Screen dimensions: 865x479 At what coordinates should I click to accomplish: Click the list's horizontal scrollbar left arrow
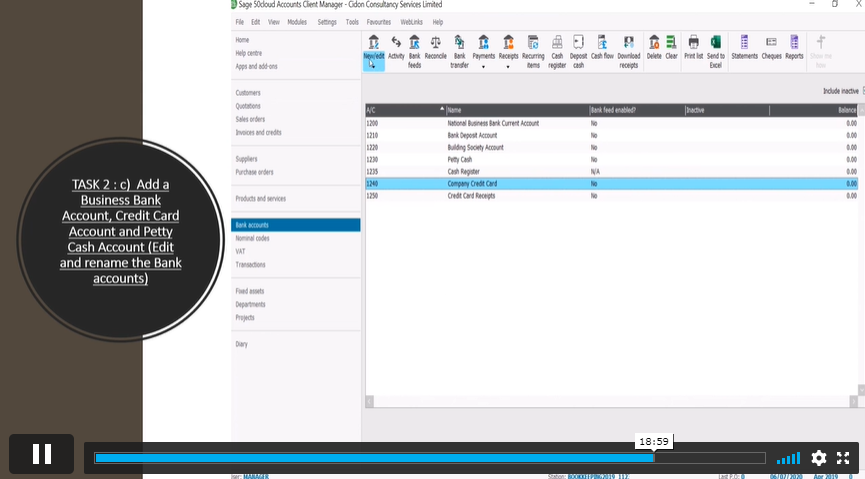(x=369, y=402)
